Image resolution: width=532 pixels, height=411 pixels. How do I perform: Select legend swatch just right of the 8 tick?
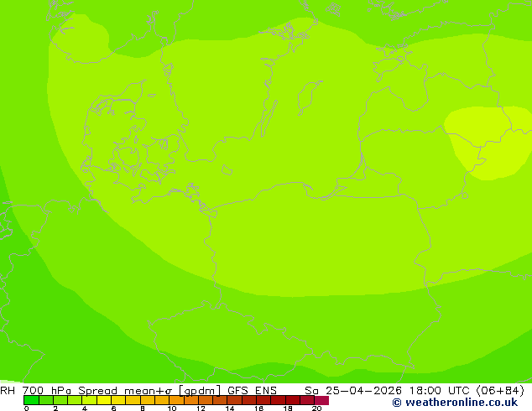pyautogui.click(x=148, y=400)
